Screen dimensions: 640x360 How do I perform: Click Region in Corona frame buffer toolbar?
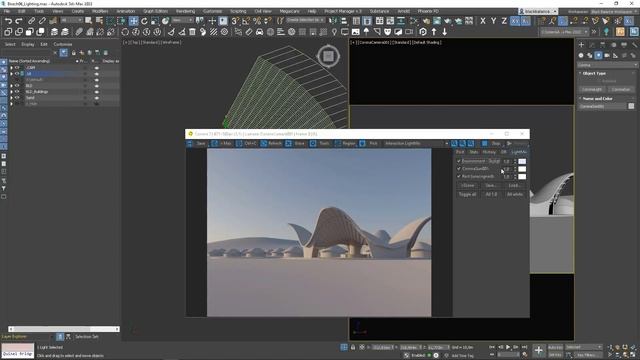point(345,143)
